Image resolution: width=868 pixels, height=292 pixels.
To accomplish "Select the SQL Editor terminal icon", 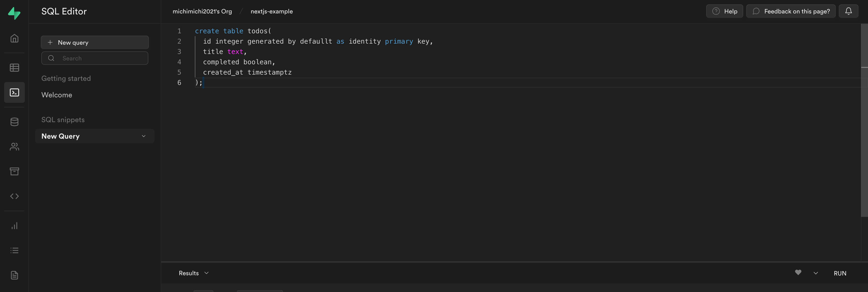I will pyautogui.click(x=14, y=92).
